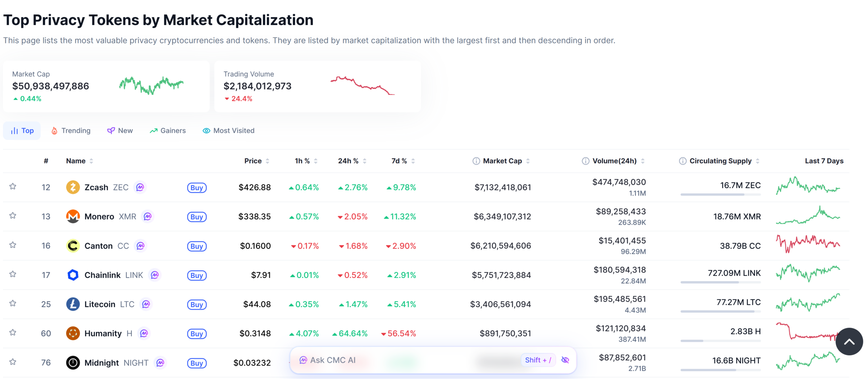Open the Humanity coin logo
868x379 pixels.
(73, 333)
